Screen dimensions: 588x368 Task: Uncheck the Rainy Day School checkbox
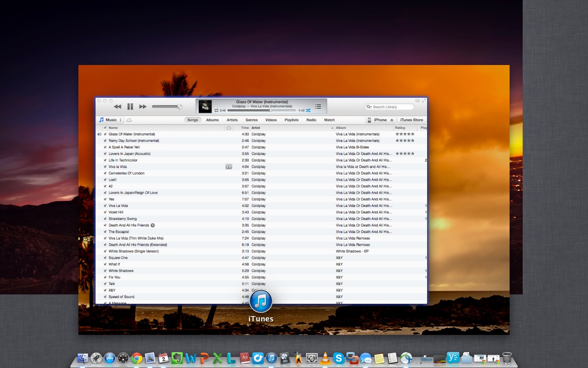tap(105, 141)
